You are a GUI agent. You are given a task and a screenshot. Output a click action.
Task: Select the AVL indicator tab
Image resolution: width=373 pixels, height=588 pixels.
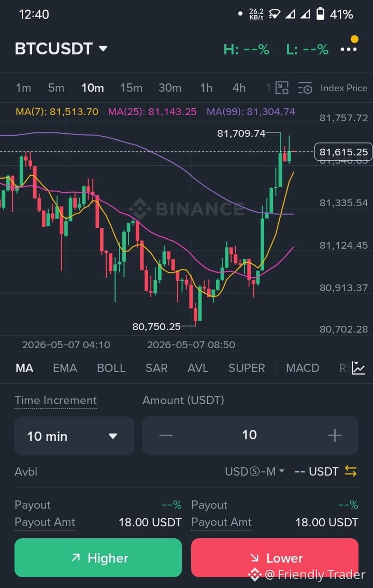pos(197,368)
